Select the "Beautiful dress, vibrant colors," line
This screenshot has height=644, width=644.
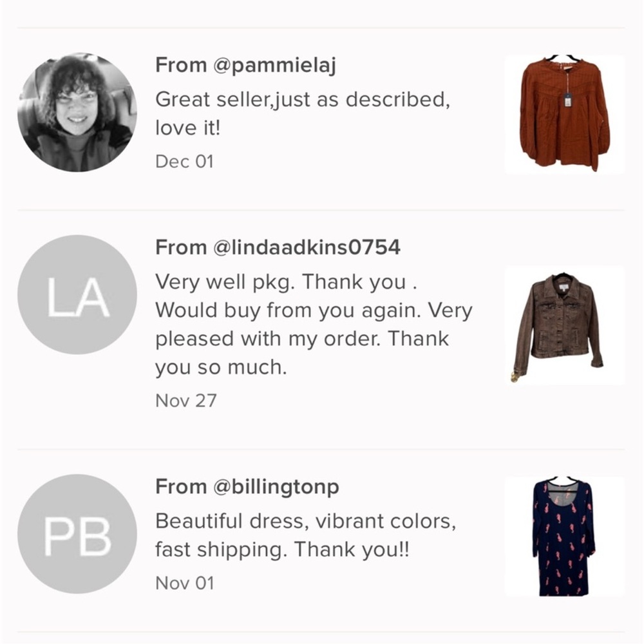306,522
